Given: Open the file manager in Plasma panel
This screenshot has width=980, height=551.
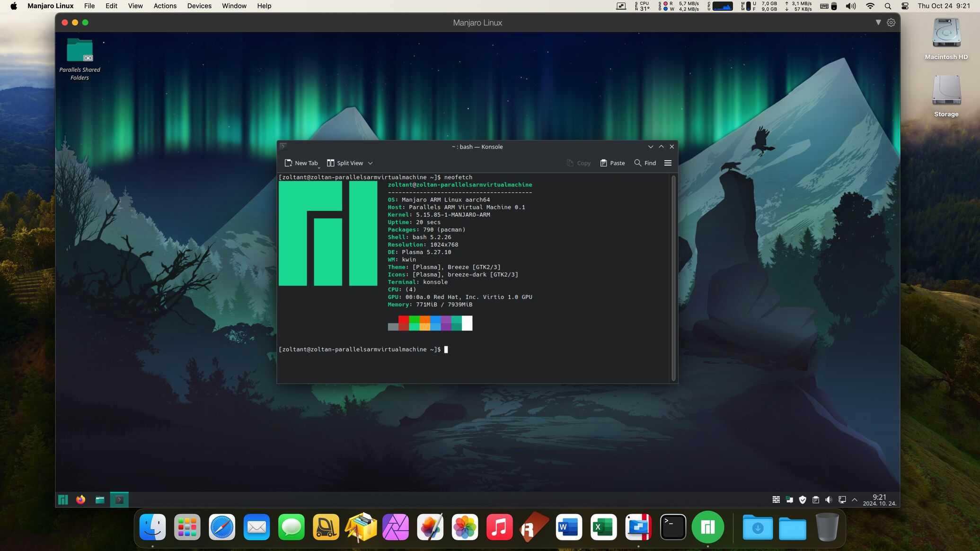Looking at the screenshot, I should (100, 499).
